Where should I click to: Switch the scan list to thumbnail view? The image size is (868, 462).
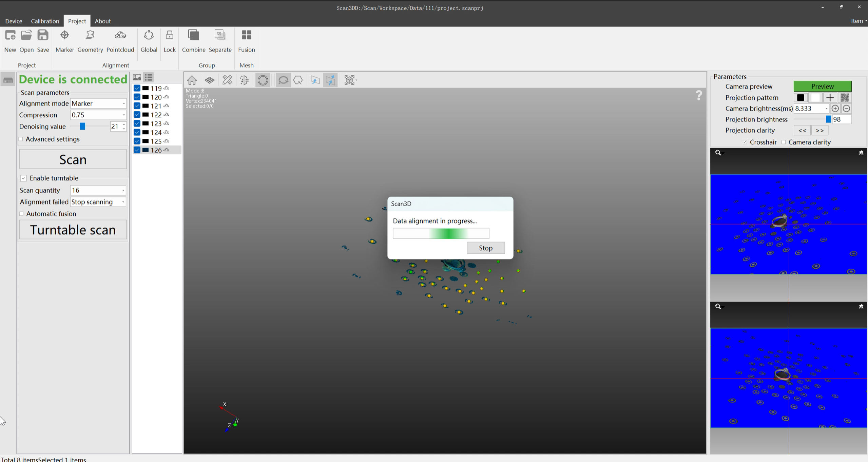[137, 77]
